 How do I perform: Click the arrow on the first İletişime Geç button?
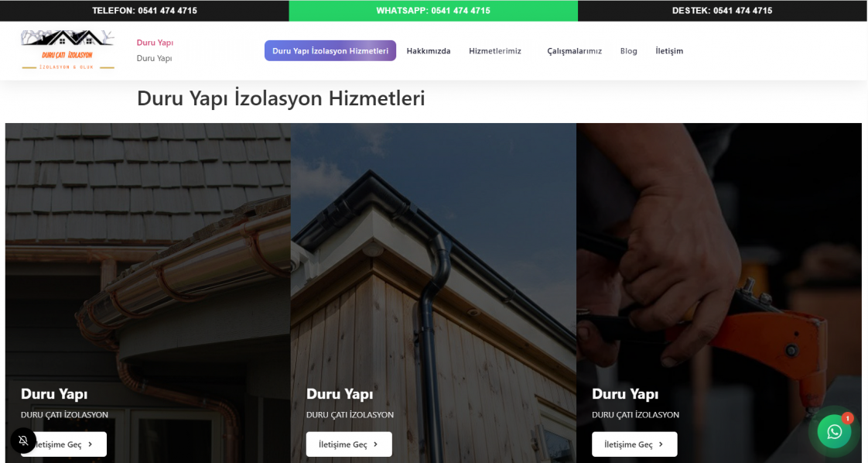point(91,444)
